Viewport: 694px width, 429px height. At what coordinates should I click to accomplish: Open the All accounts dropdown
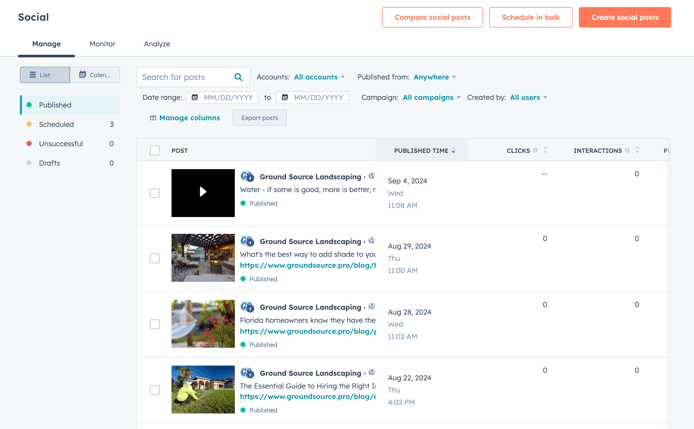tap(319, 77)
